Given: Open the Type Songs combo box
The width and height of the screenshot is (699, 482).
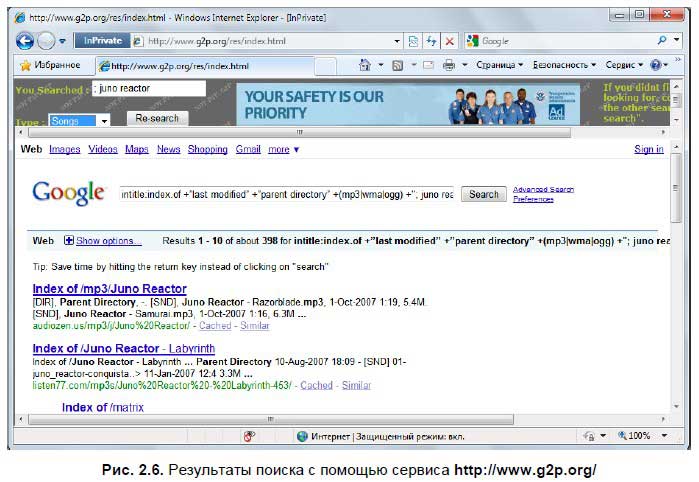Looking at the screenshot, I should (x=79, y=120).
